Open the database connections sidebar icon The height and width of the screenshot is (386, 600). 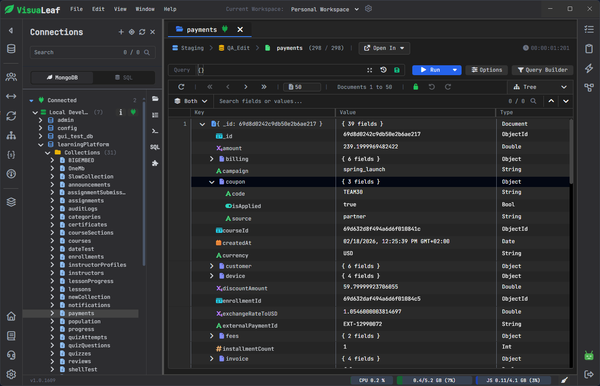11,49
